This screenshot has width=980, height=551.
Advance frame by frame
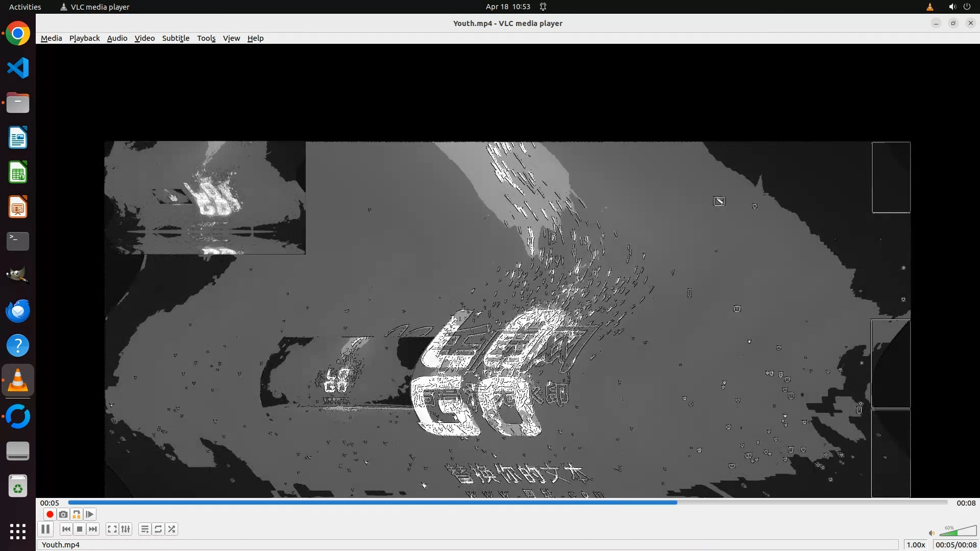pos(90,514)
